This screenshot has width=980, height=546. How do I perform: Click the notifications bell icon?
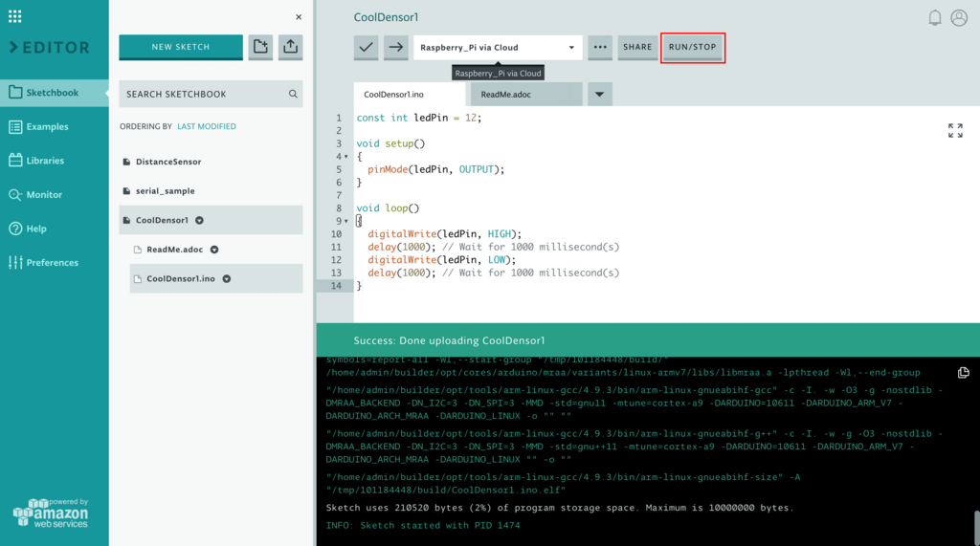[x=934, y=18]
